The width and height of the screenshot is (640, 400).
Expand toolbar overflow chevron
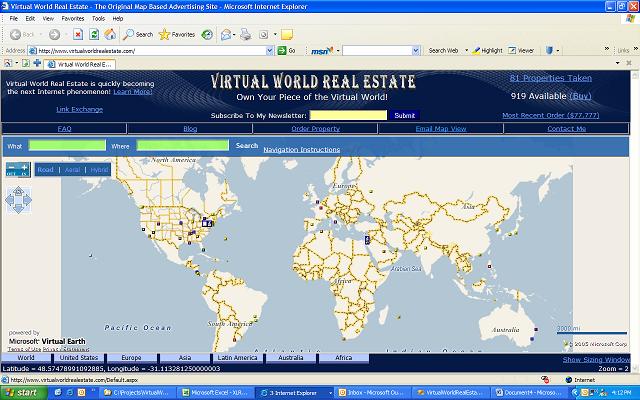click(x=607, y=49)
